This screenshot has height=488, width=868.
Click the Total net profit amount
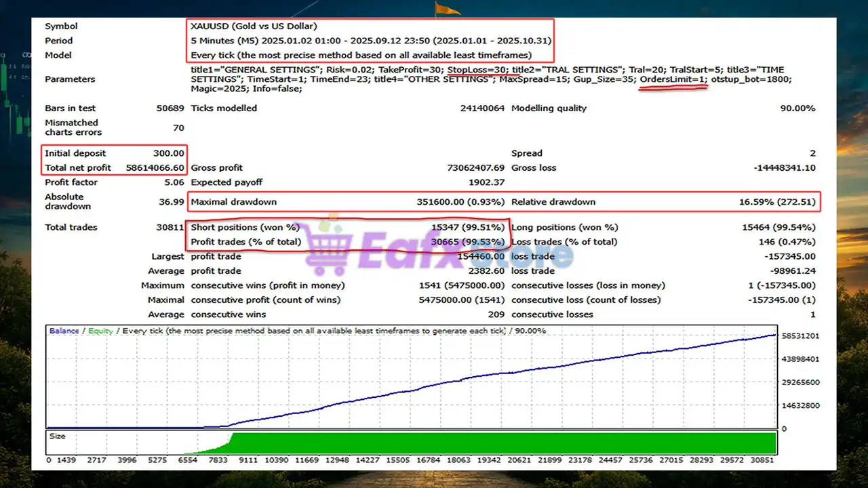[x=155, y=167]
